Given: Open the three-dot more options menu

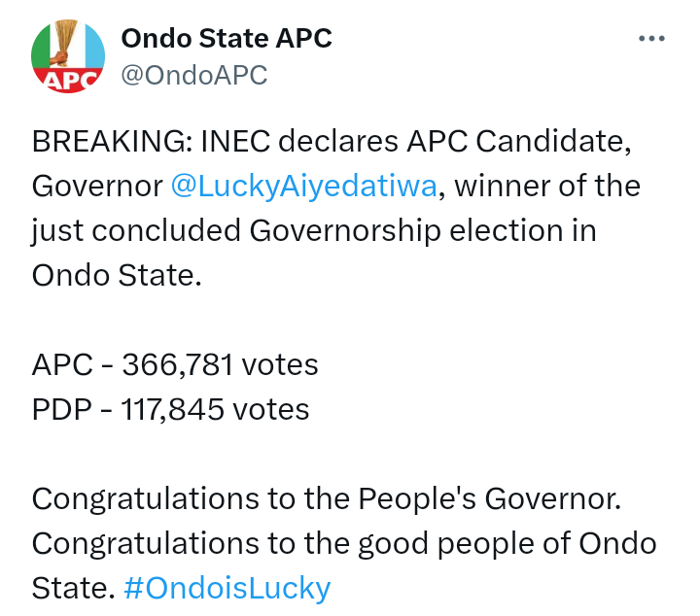Looking at the screenshot, I should (x=650, y=39).
